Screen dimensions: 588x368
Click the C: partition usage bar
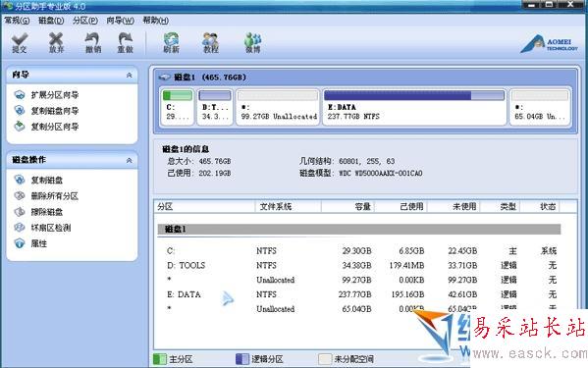pos(178,95)
